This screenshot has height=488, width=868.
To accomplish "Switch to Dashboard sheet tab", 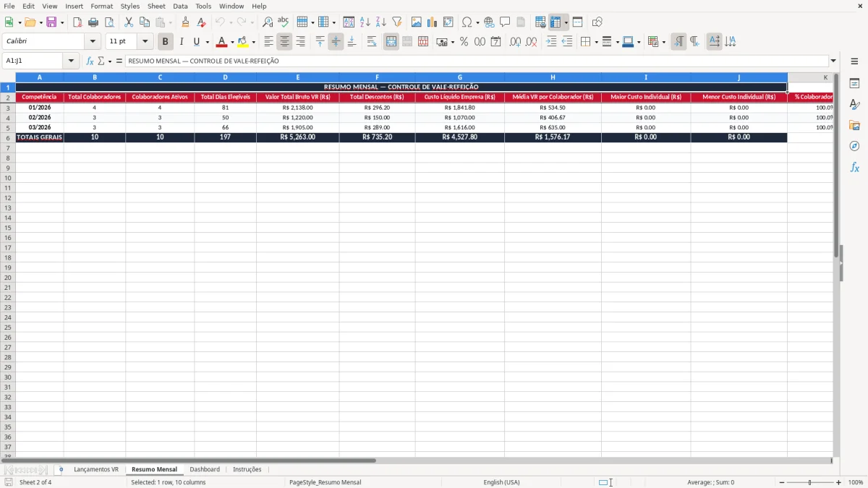I will point(205,470).
